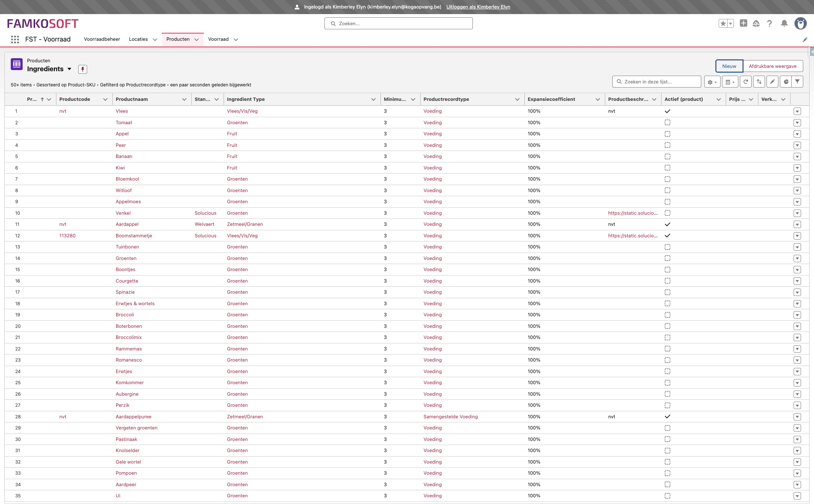Click the notifications bell icon

[784, 23]
